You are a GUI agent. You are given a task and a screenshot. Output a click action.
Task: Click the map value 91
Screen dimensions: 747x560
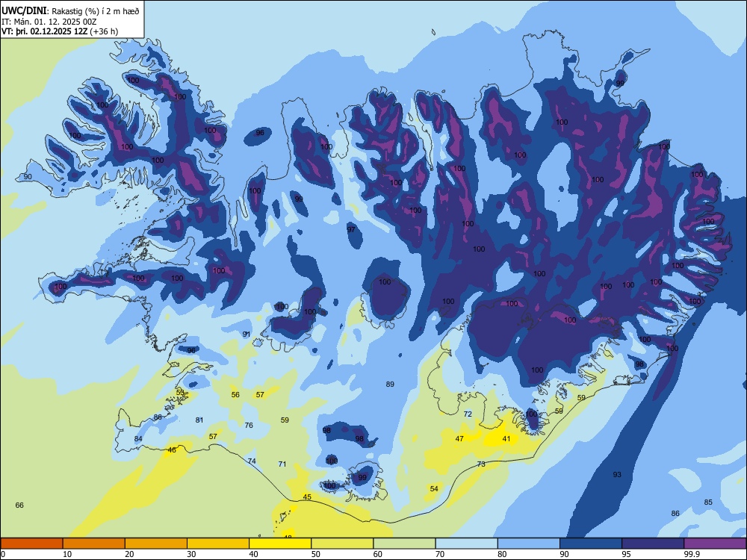coord(247,335)
